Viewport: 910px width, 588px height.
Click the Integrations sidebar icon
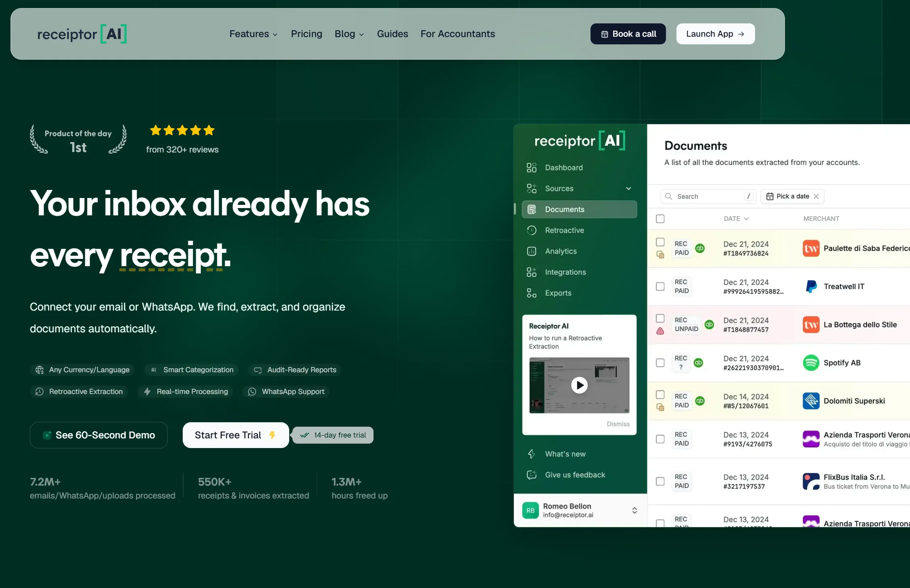(x=532, y=272)
